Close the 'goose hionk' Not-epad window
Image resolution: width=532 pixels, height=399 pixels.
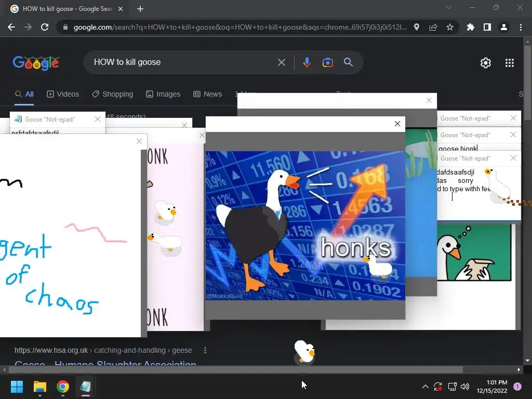coord(513,135)
